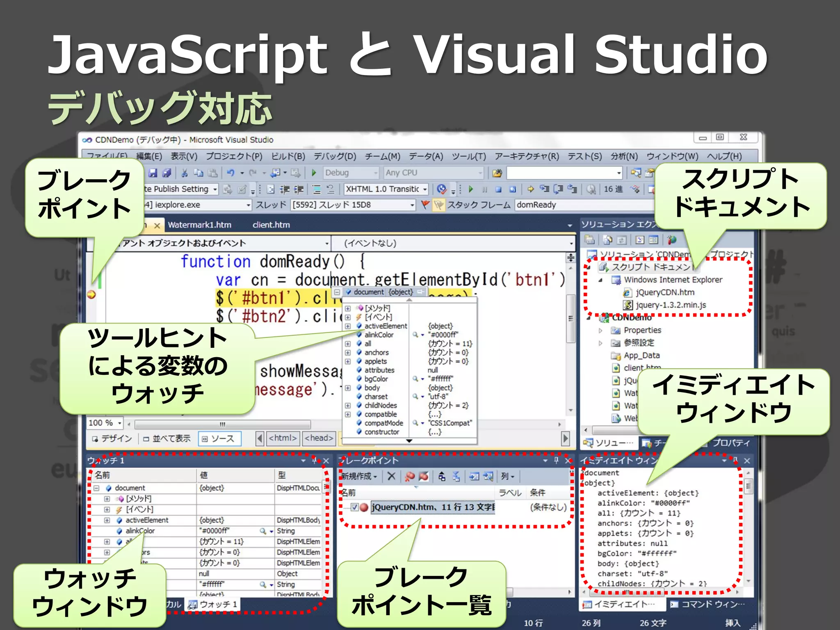The image size is (840, 630).
Task: Click the Step Over icon
Action: 558,189
